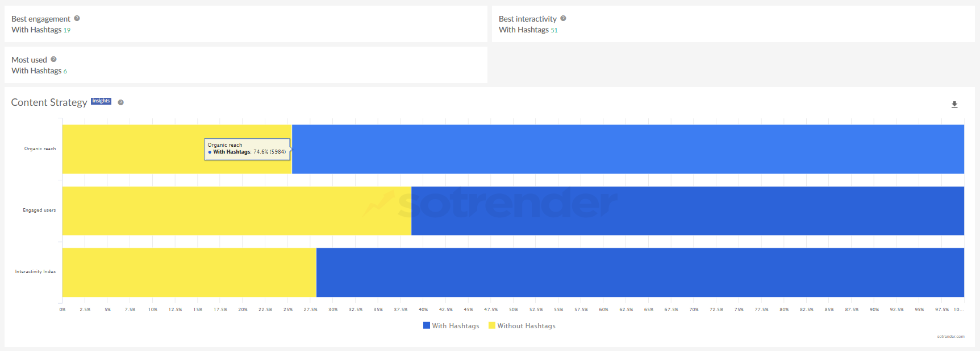
Task: Click With Hashtags under Best engagement
Action: click(36, 30)
